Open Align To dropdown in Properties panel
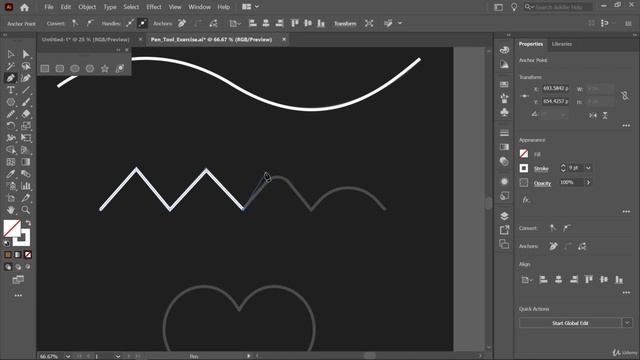640x360 pixels. 527,280
